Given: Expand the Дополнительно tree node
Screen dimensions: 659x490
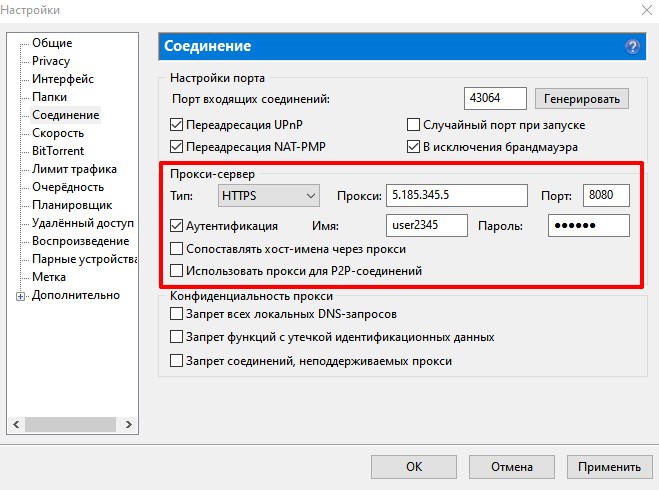Looking at the screenshot, I should (20, 296).
